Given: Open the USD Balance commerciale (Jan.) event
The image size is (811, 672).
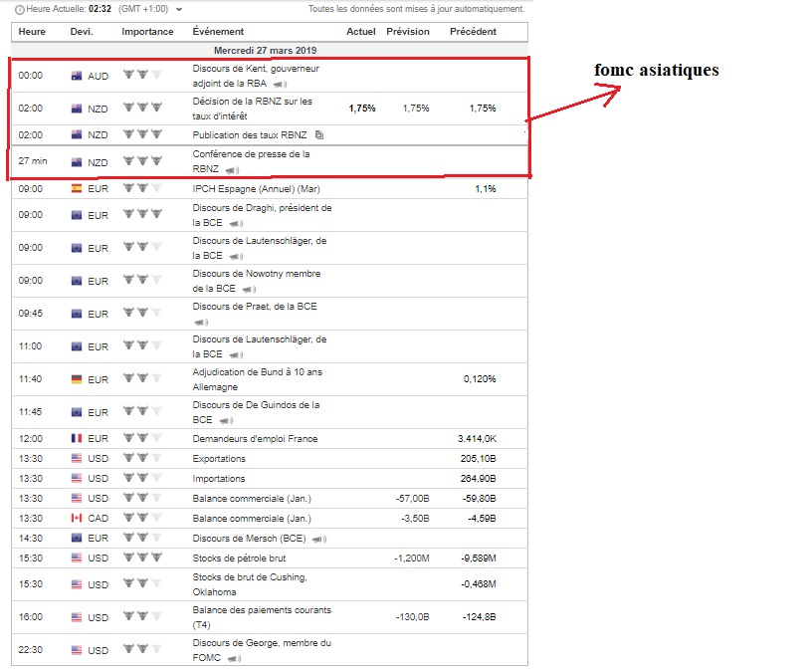Looking at the screenshot, I should [x=252, y=499].
